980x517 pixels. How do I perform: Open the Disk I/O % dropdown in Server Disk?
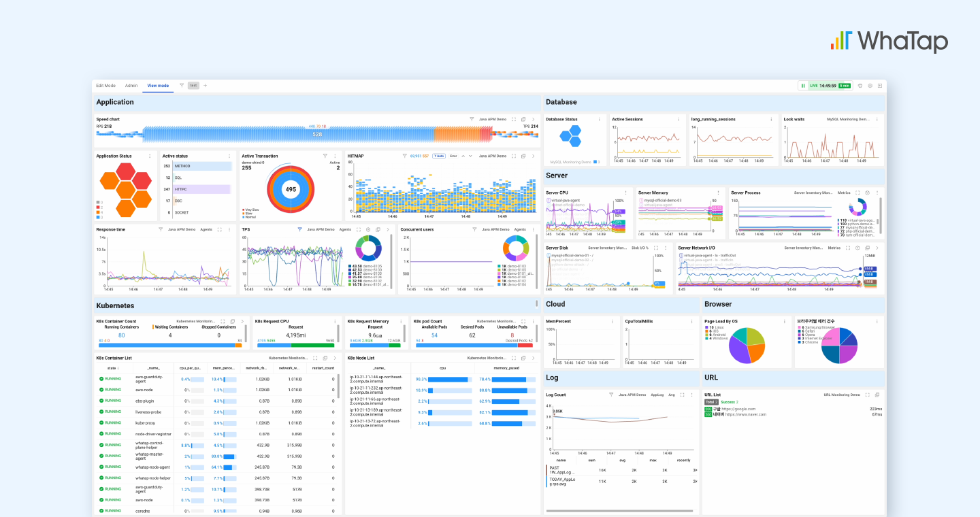click(639, 248)
